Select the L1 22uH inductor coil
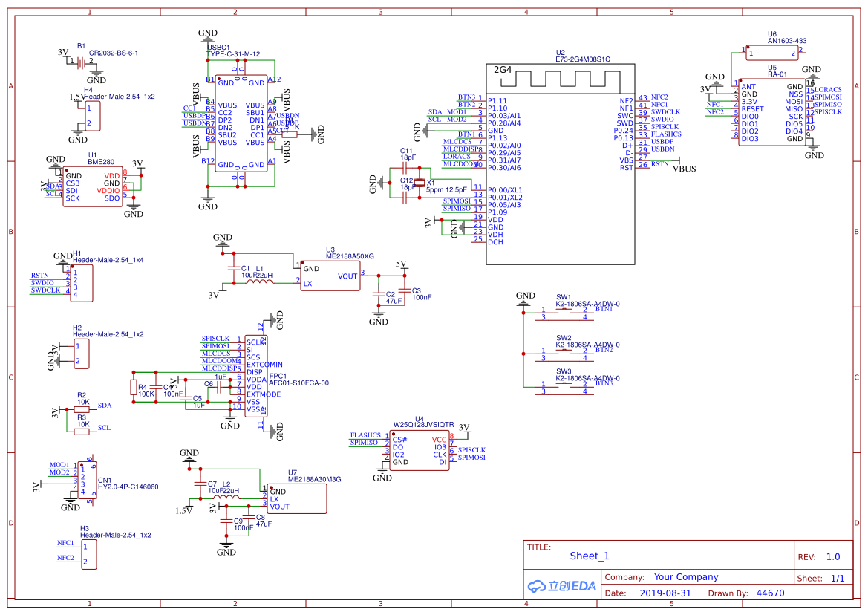The image size is (868, 615). (260, 282)
